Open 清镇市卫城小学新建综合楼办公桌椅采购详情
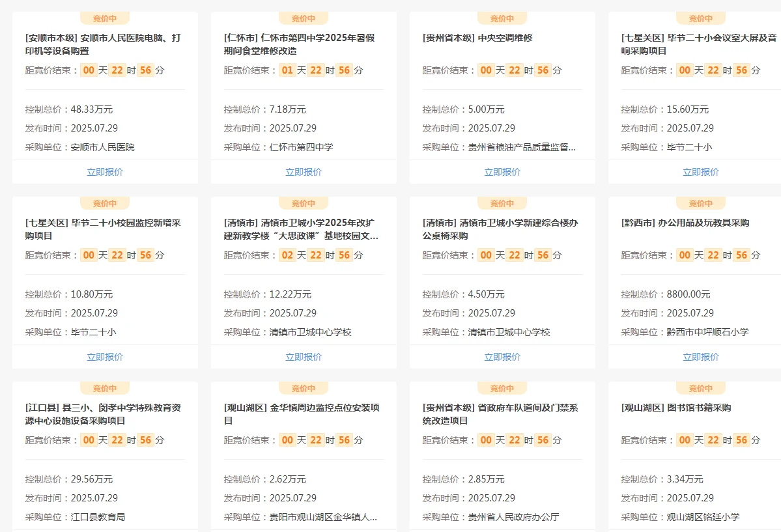This screenshot has height=532, width=781. pyautogui.click(x=502, y=229)
